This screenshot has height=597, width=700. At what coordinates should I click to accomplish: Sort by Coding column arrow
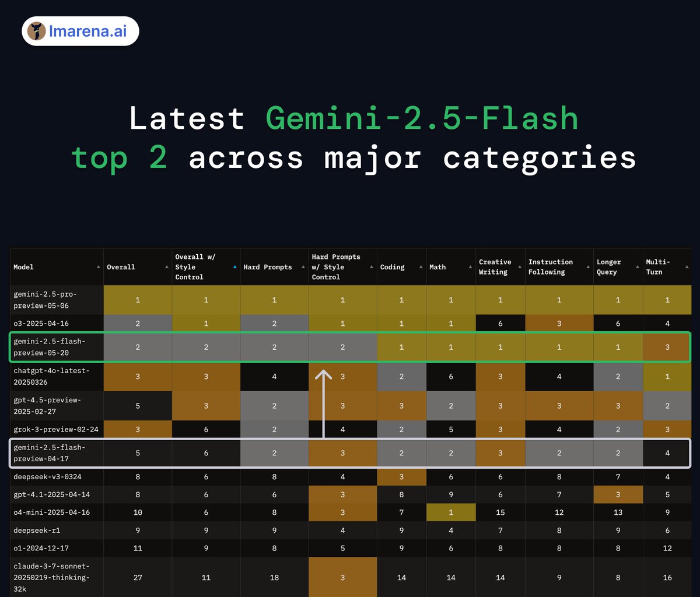pos(421,267)
